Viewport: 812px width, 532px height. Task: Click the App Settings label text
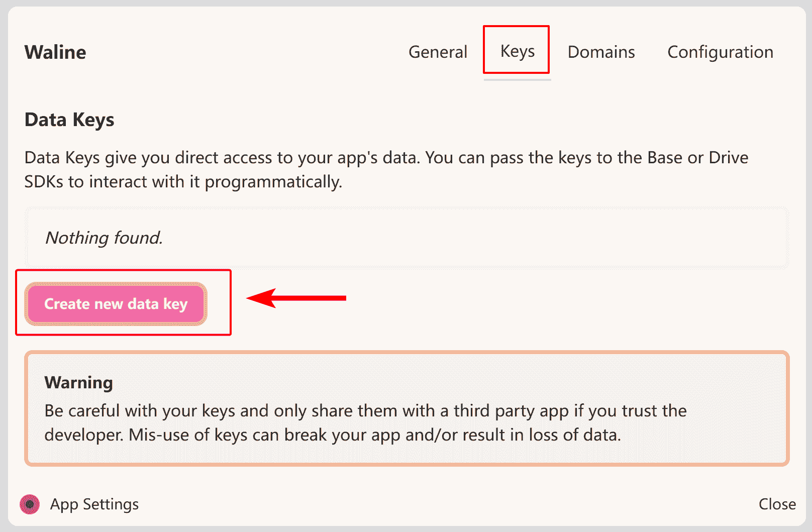[x=94, y=504]
